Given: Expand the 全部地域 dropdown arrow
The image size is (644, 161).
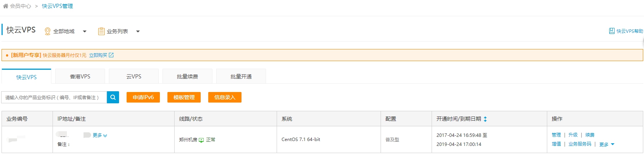Looking at the screenshot, I should pos(85,31).
